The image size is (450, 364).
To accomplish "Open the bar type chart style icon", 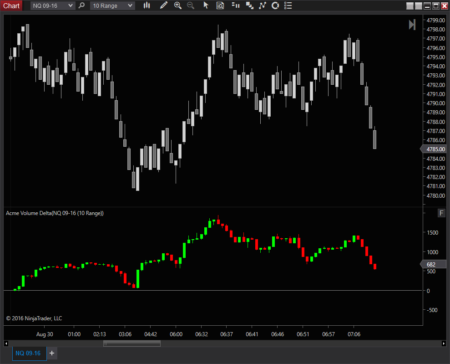I will (147, 5).
